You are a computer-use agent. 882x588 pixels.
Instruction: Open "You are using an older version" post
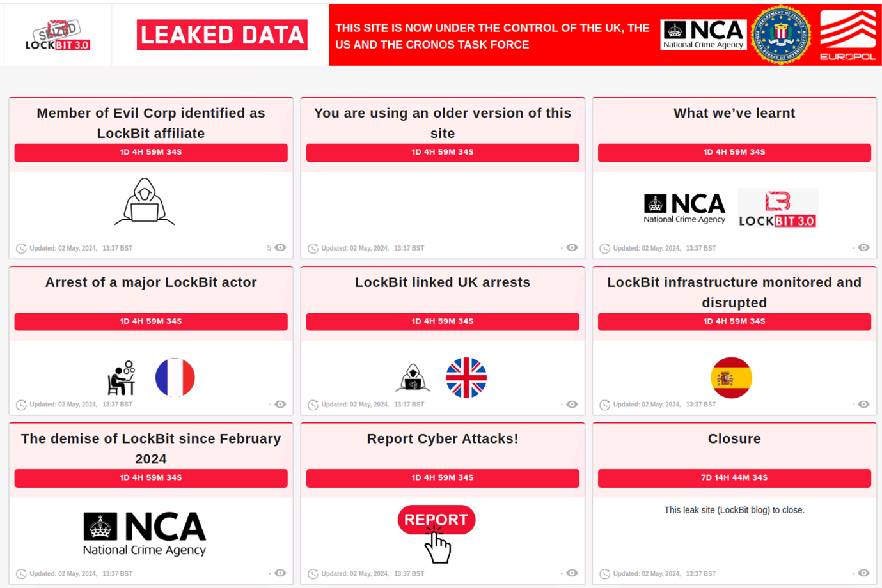[x=443, y=123]
